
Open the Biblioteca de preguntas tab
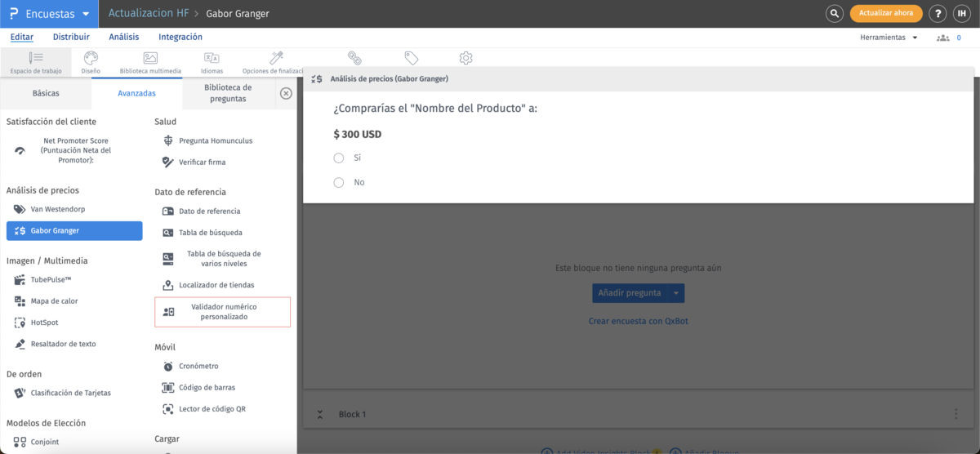(228, 93)
